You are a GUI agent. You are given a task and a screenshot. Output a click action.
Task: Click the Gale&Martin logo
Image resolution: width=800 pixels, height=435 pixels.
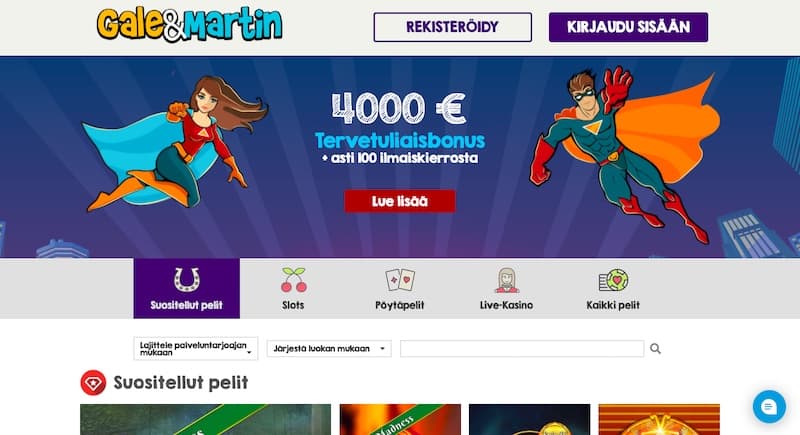click(x=189, y=24)
